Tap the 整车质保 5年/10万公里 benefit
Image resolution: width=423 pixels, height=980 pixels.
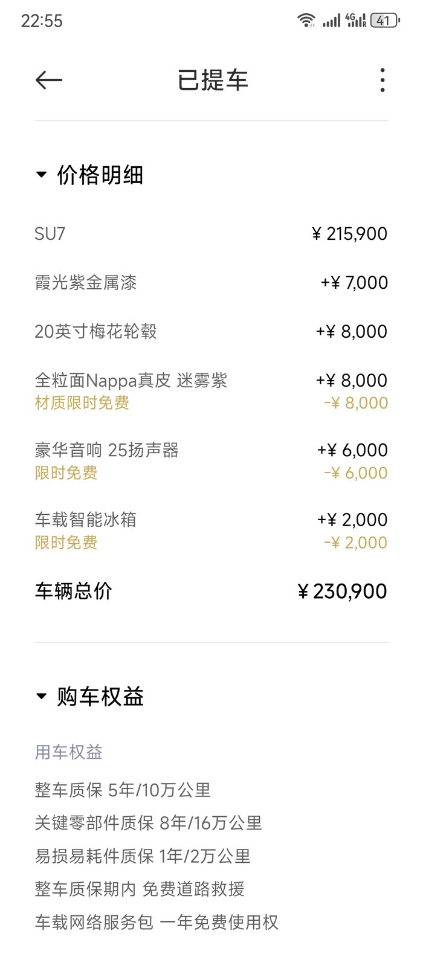pos(123,790)
